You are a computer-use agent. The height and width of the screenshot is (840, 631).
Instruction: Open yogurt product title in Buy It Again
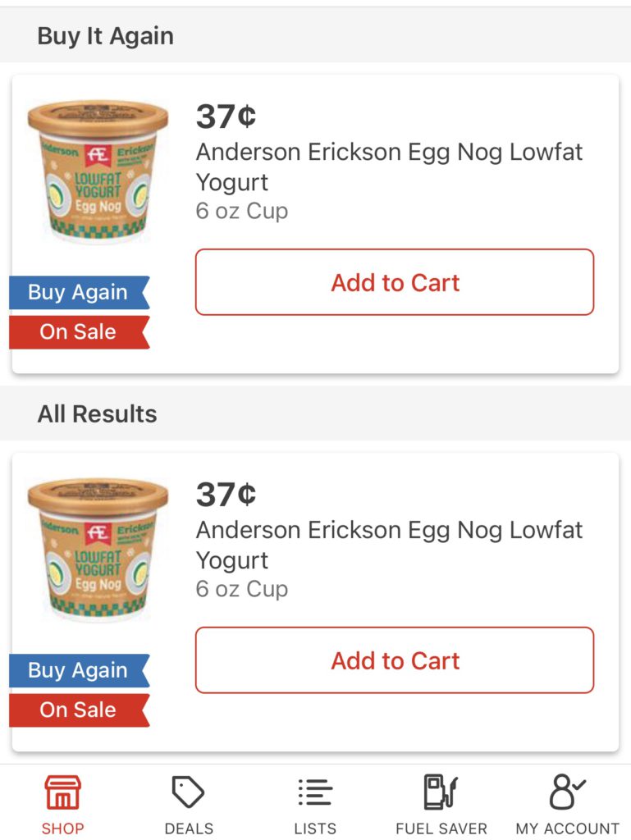389,167
